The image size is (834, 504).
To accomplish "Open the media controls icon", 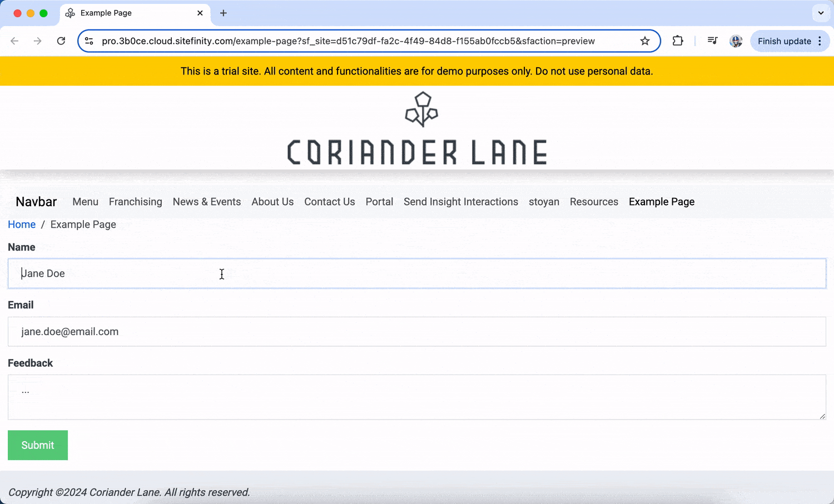I will click(x=712, y=41).
